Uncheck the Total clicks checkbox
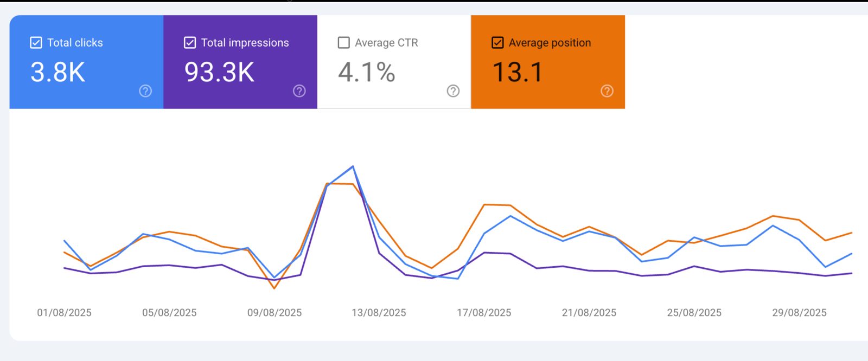Screen dimensions: 868x361 [36, 43]
